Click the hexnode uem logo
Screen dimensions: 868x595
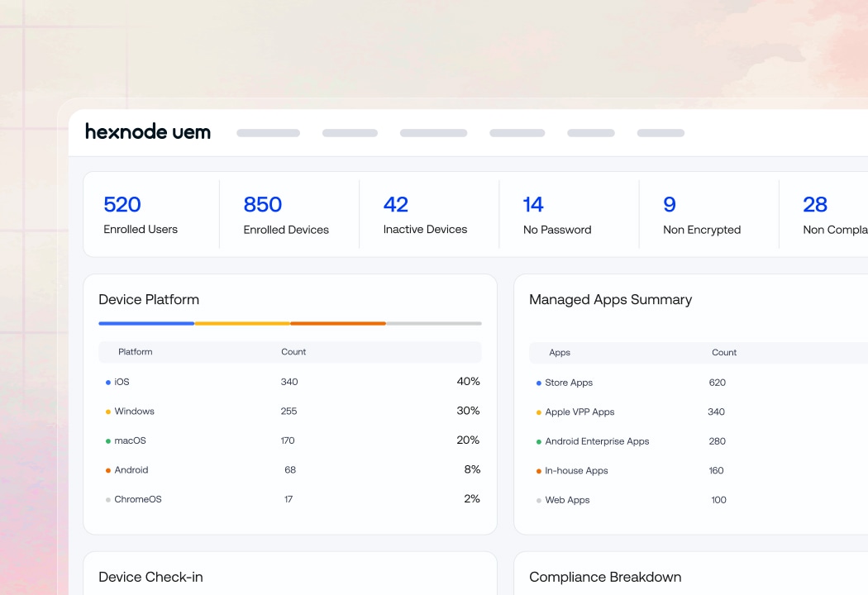pos(148,131)
